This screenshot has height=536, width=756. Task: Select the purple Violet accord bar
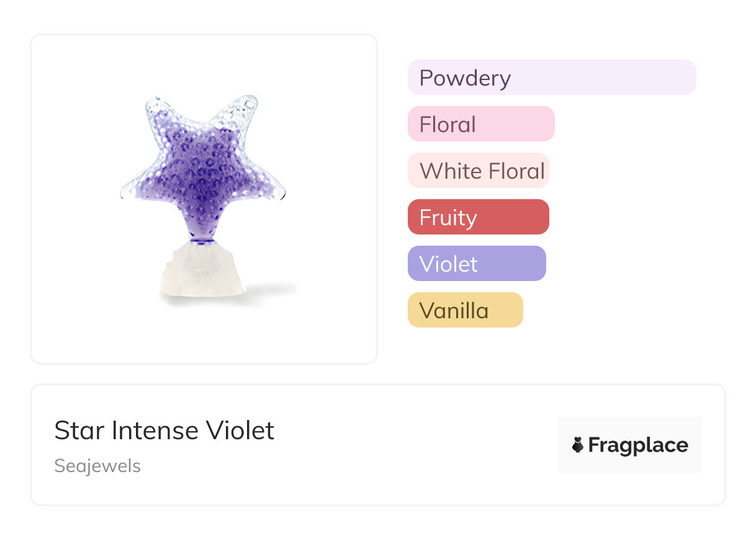pyautogui.click(x=477, y=264)
